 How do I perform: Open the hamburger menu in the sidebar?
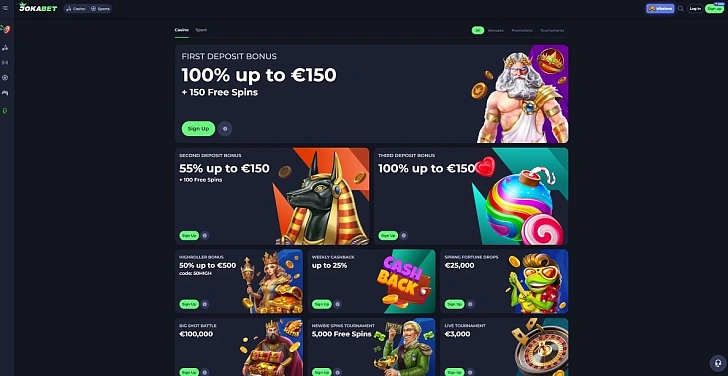[5, 8]
